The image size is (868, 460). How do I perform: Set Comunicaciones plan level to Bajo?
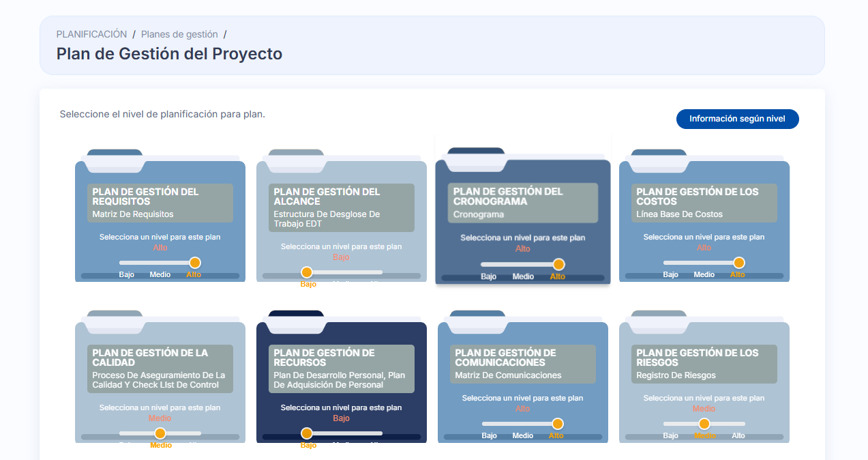click(489, 435)
